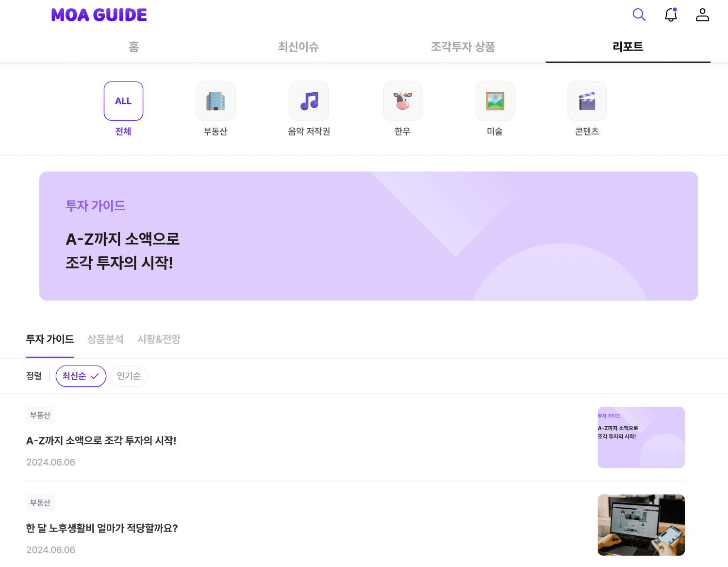Open the 조각투자 상품 menu

[x=463, y=47]
